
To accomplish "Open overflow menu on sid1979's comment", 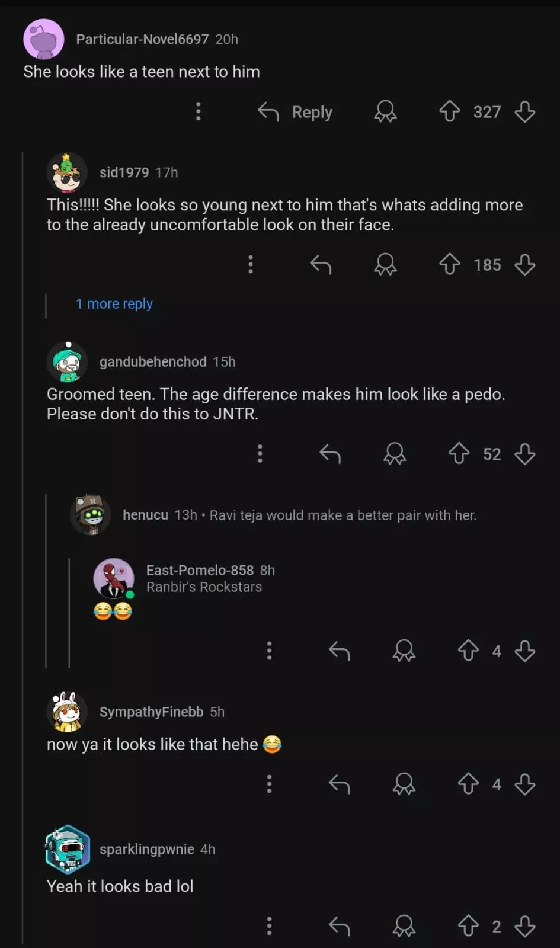I will pyautogui.click(x=251, y=264).
